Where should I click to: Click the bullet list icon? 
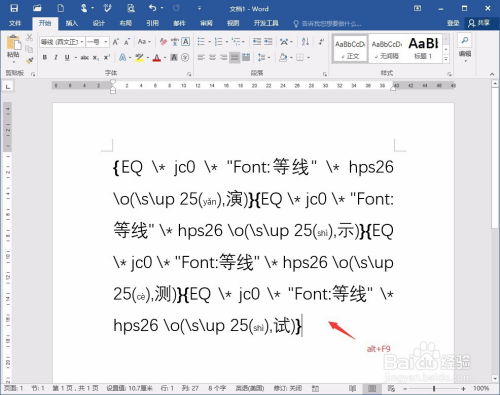click(201, 42)
